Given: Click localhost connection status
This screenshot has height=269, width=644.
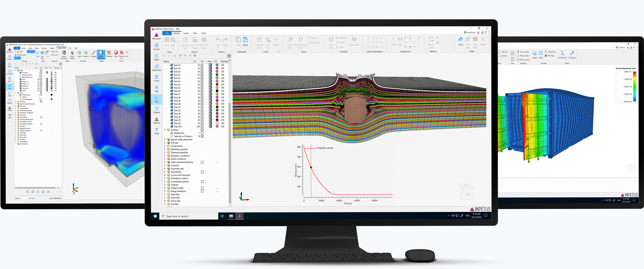Looking at the screenshot, I should 469,33.
